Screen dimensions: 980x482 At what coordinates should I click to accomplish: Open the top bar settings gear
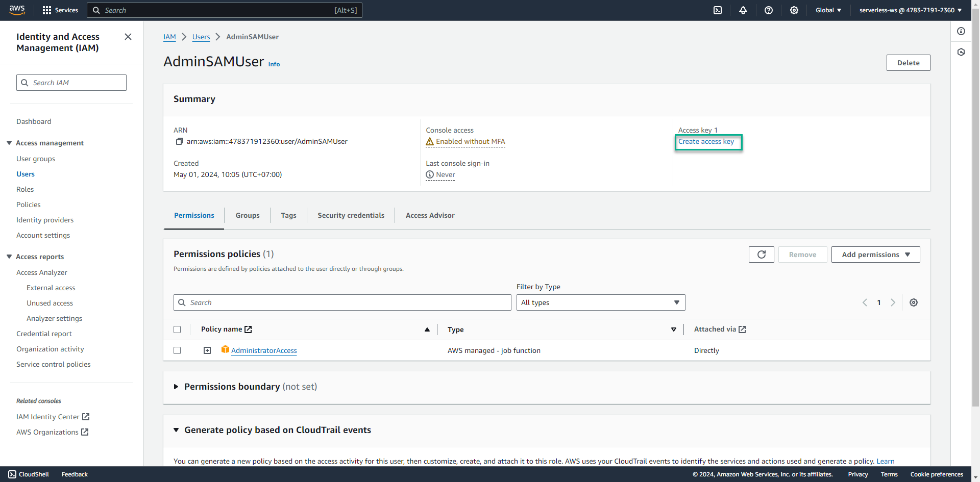794,10
